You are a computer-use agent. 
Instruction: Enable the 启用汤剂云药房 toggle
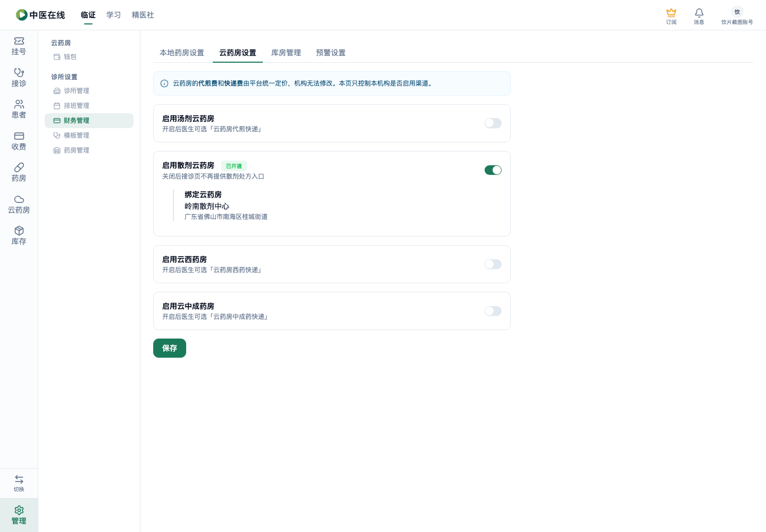click(493, 123)
